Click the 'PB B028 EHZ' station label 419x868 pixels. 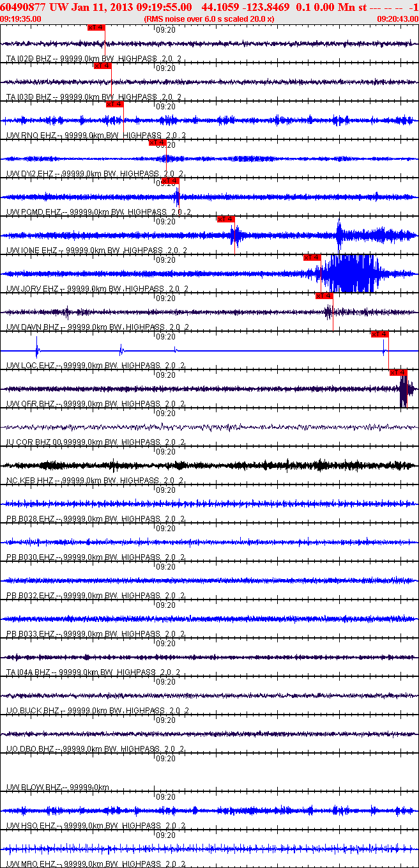[x=31, y=519]
